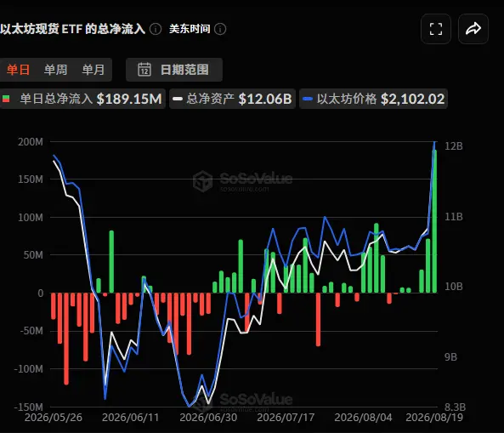Click the $2,102.02 Ethereum price value
The width and height of the screenshot is (504, 433).
[413, 99]
